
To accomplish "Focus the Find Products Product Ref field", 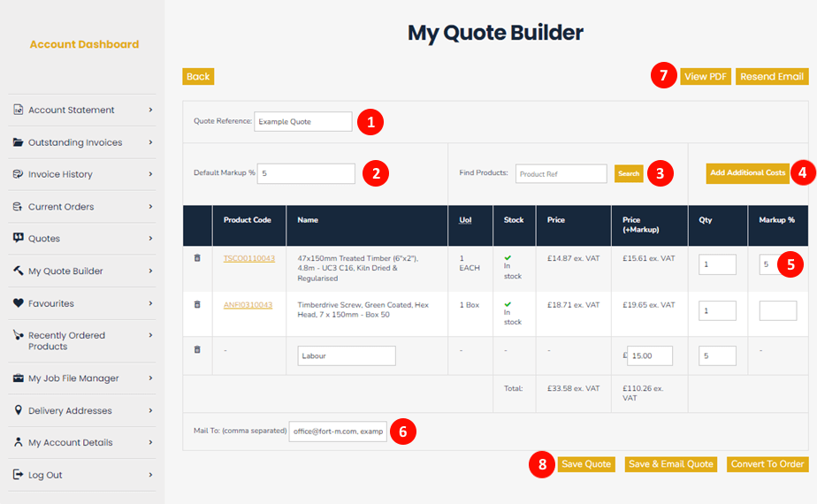I will pos(561,173).
